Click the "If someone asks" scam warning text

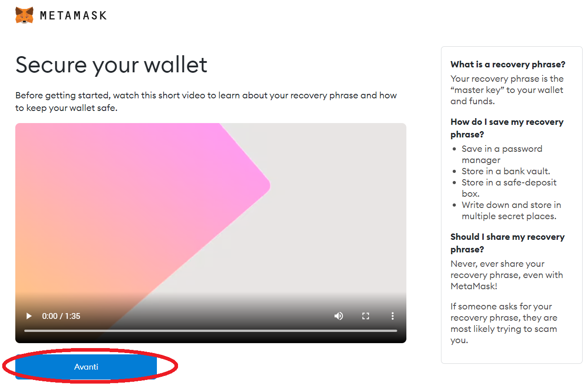(504, 323)
